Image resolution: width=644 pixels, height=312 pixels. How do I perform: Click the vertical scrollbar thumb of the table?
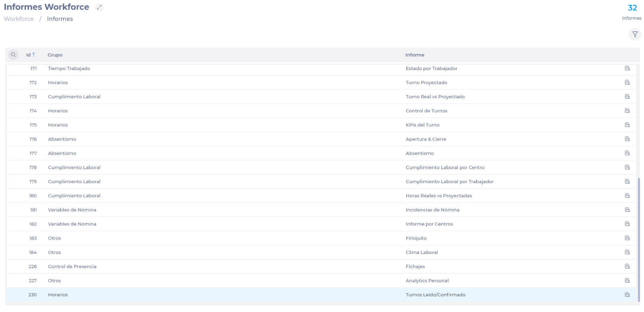point(639,239)
